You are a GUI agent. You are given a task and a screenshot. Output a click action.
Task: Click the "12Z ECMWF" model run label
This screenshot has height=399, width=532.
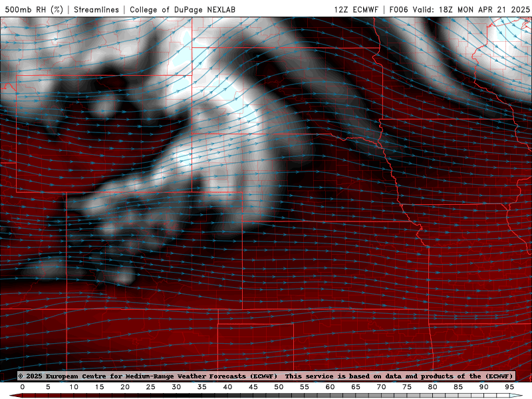point(356,9)
